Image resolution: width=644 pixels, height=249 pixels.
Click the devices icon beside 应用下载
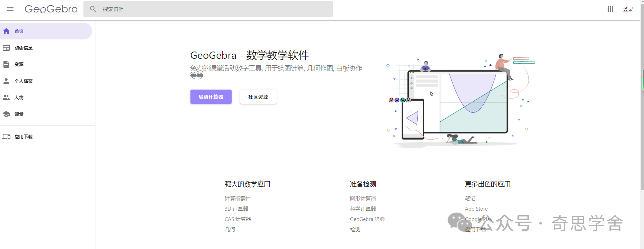pyautogui.click(x=6, y=137)
